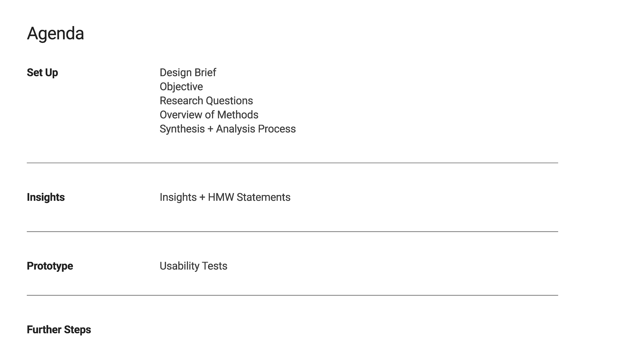This screenshot has width=644, height=362.
Task: Select the bold Insights section heading
Action: click(46, 197)
